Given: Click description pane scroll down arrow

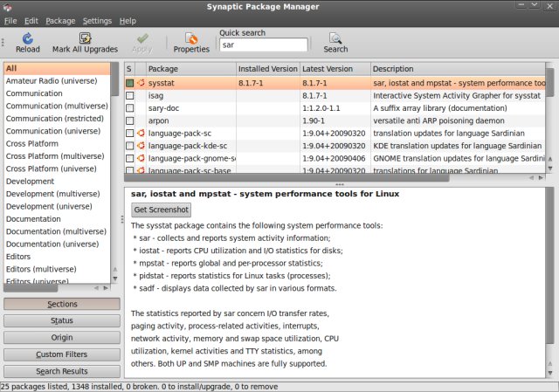Looking at the screenshot, I should [549, 373].
